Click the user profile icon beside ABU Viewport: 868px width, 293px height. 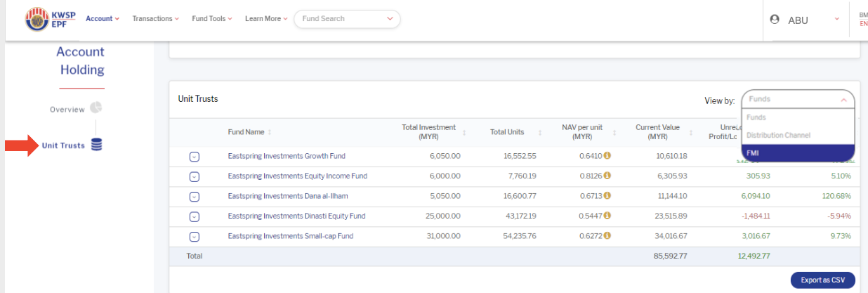(775, 20)
